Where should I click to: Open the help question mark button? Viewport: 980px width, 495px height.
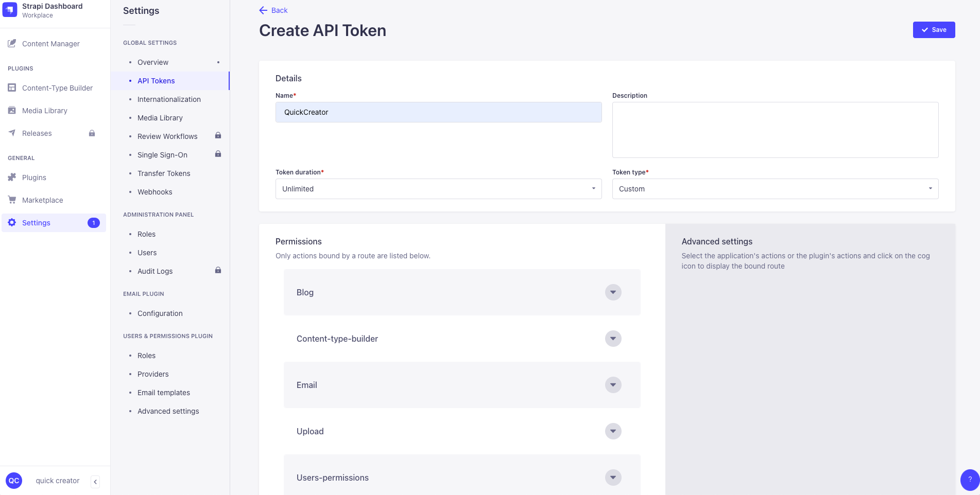[970, 480]
